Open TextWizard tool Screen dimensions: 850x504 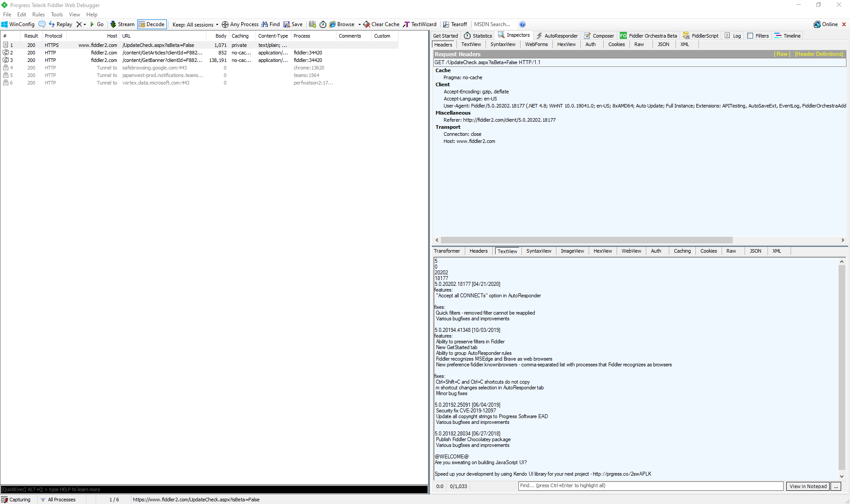(x=420, y=24)
